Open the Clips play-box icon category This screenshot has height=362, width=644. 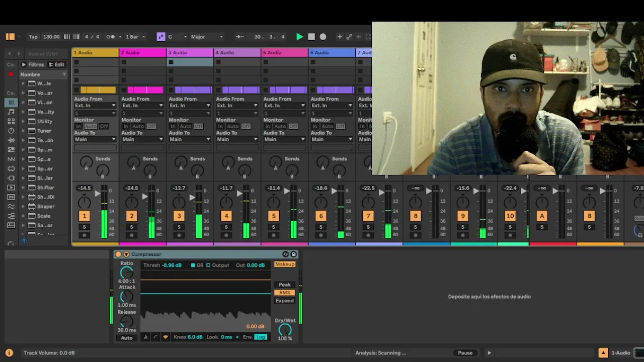11,188
